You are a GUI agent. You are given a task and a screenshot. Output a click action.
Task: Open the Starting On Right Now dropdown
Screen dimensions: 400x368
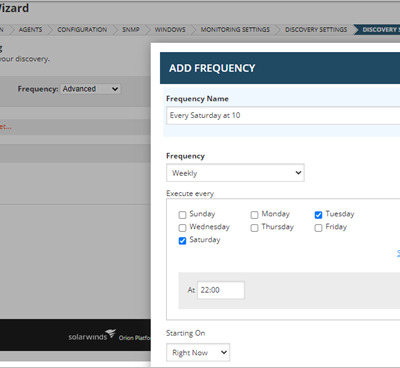pos(198,352)
